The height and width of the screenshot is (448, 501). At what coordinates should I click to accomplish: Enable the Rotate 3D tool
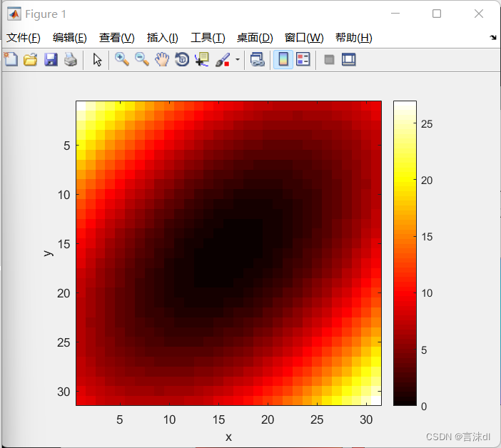[182, 60]
